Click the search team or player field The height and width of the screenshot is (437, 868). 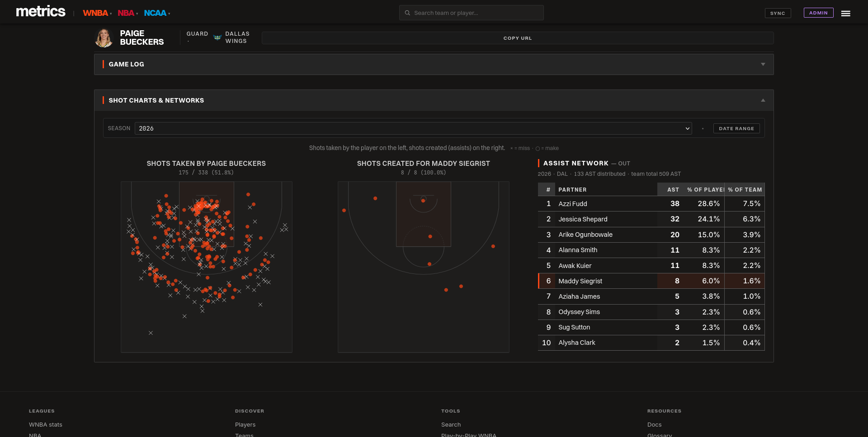[x=471, y=13]
